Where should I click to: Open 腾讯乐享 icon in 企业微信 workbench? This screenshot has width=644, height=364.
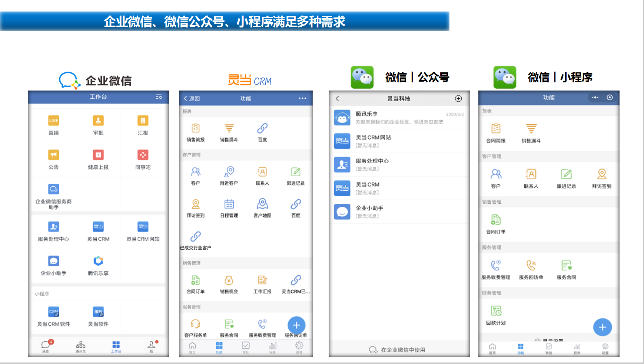[98, 261]
